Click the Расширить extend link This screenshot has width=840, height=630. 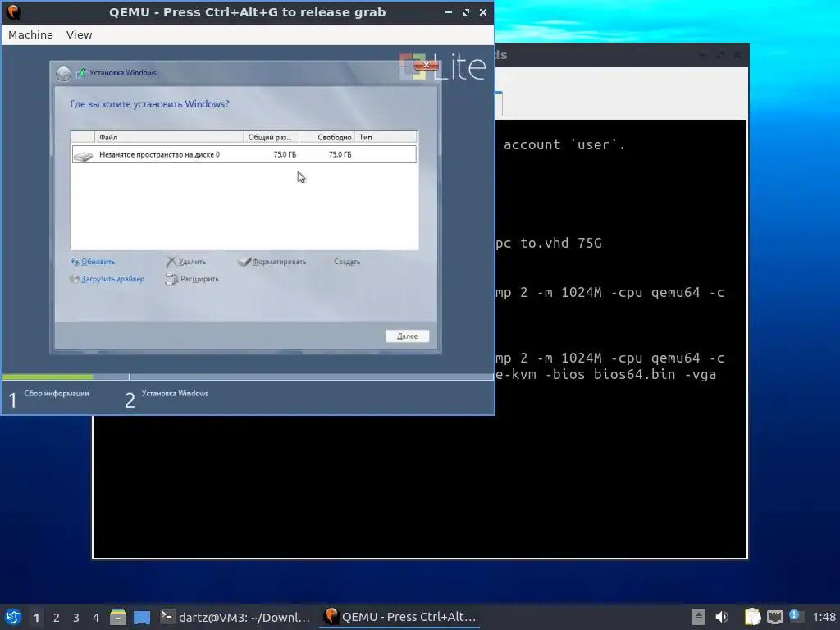[x=199, y=279]
